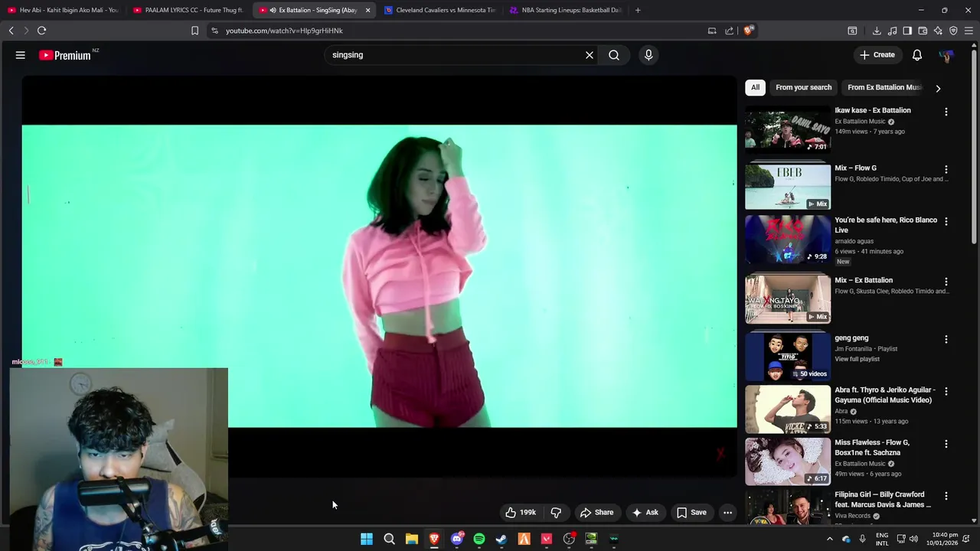980x551 pixels.
Task: Open Brave Leo AI sparkle icon
Action: click(938, 31)
